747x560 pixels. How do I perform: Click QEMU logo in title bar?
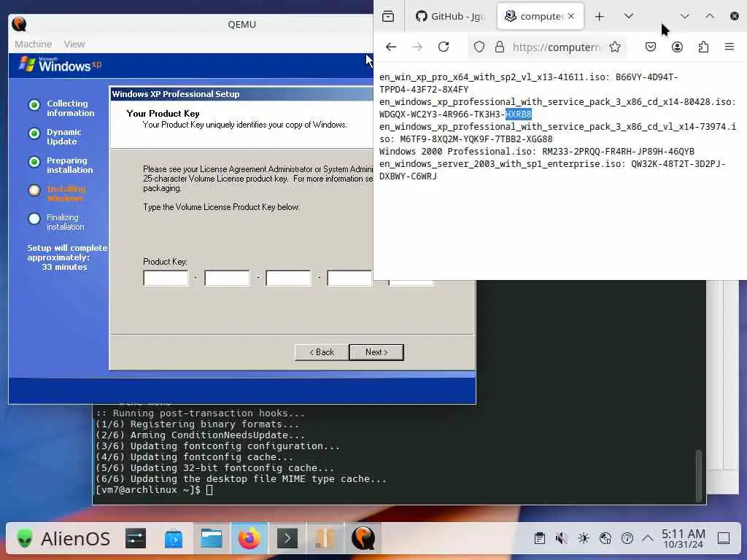[x=19, y=24]
